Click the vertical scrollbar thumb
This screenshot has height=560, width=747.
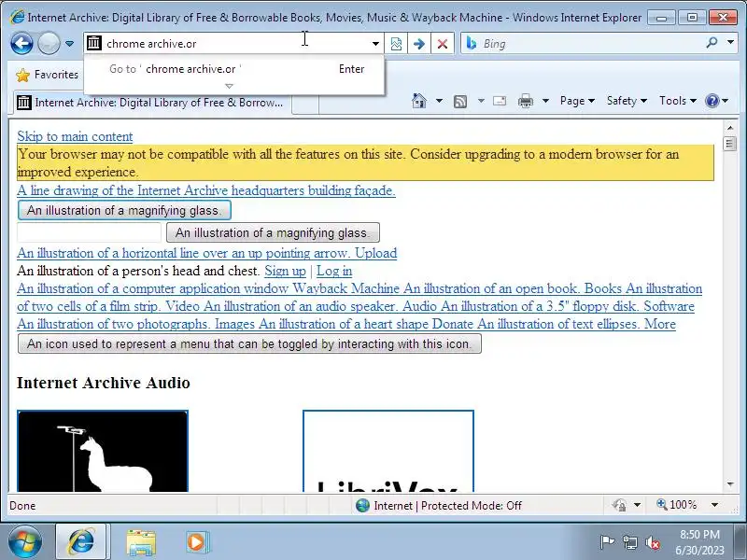tap(730, 144)
